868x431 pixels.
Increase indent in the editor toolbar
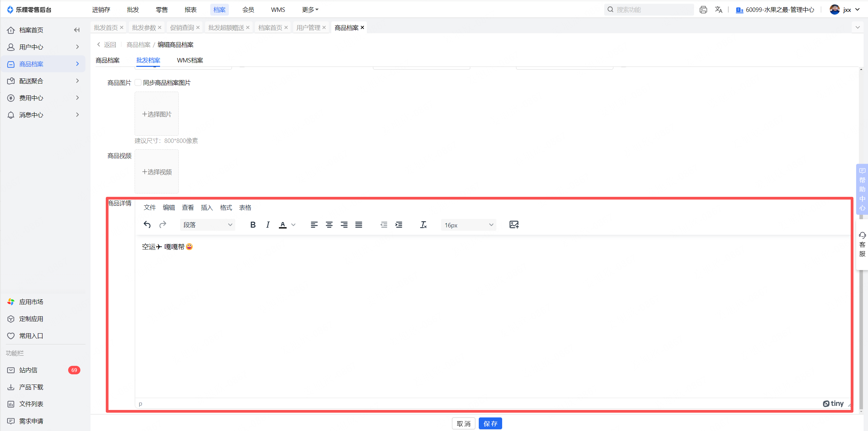click(399, 225)
